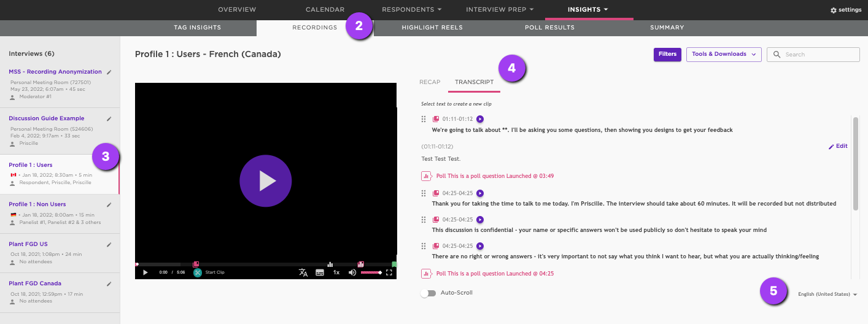
Task: Click the Edit link beside the 01:11-01:12 note
Action: click(838, 146)
